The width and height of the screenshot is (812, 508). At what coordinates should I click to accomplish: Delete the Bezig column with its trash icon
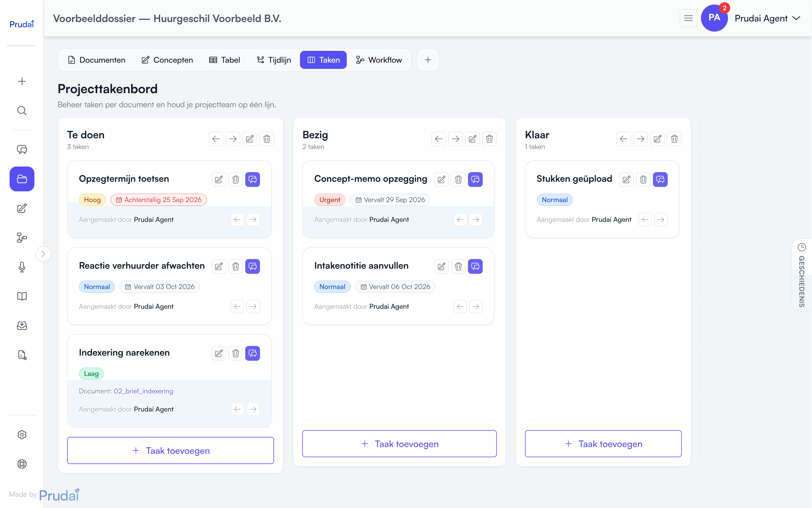[x=489, y=139]
